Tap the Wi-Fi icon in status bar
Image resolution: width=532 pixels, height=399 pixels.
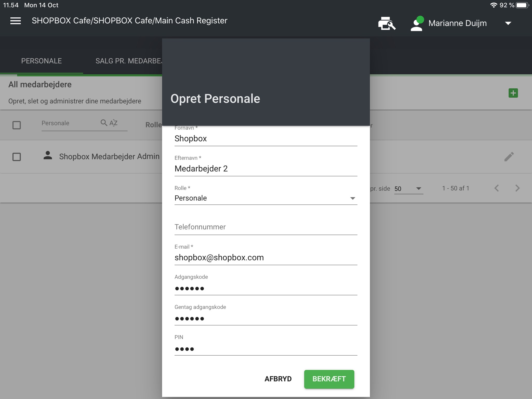[x=494, y=5]
